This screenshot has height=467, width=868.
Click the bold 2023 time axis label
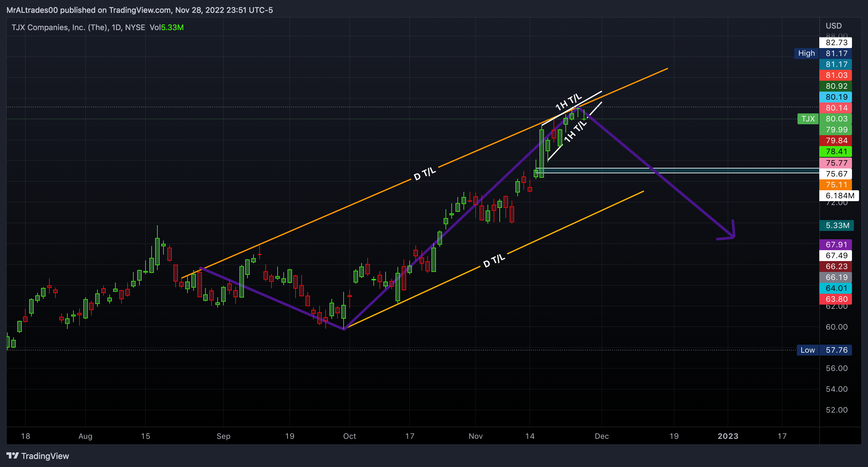pyautogui.click(x=728, y=436)
